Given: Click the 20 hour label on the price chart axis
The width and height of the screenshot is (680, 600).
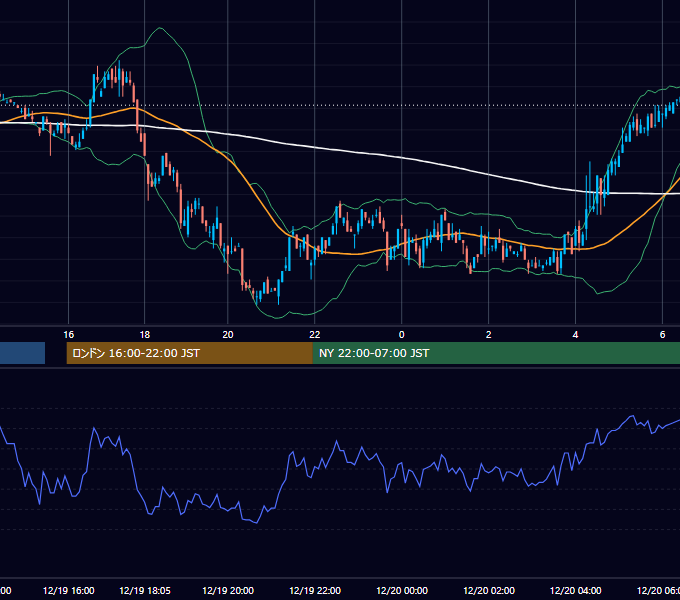Looking at the screenshot, I should [x=228, y=335].
